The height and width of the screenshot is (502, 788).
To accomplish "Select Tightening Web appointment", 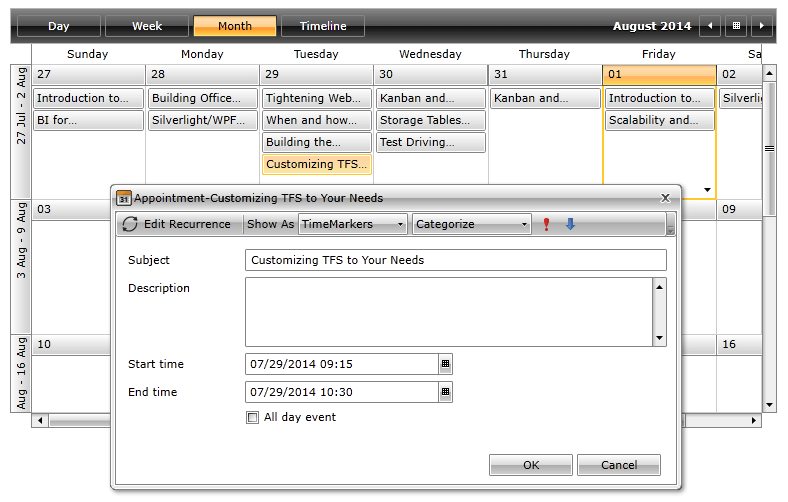I will (x=317, y=98).
